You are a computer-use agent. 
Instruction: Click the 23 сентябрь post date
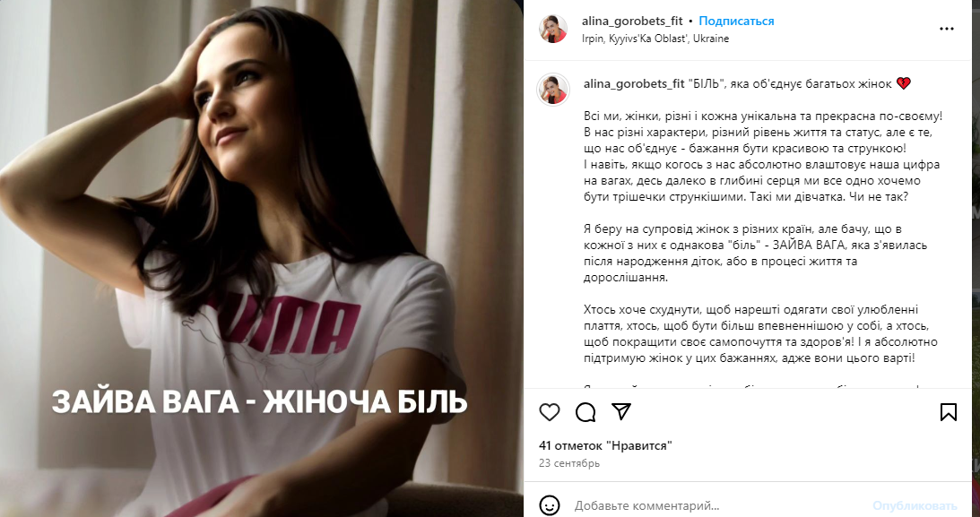[x=569, y=463]
